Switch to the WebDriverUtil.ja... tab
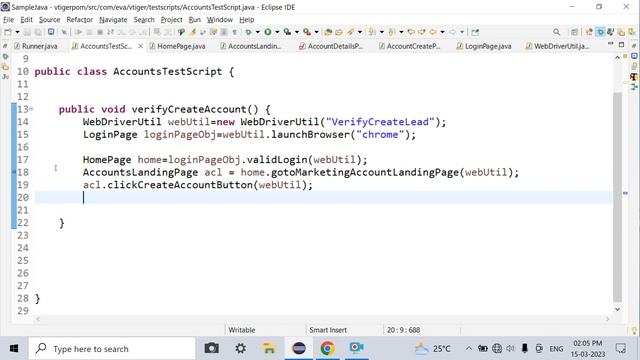640x360 pixels. 558,46
